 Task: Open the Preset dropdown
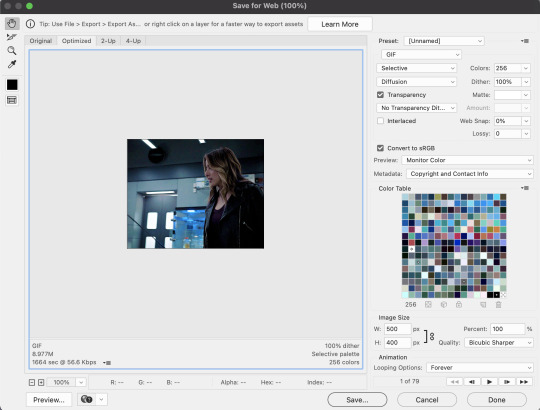[x=444, y=41]
